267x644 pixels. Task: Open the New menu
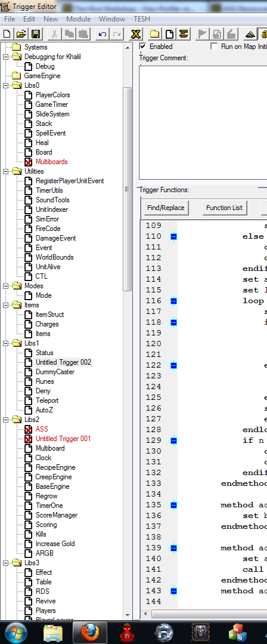pyautogui.click(x=51, y=19)
